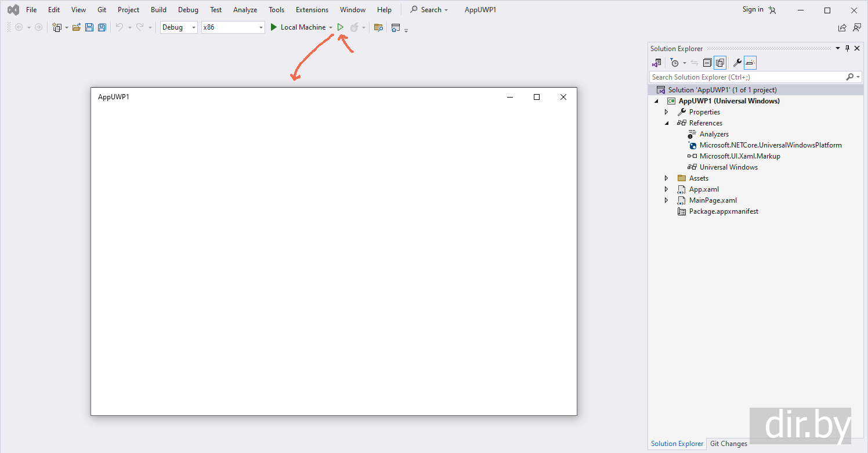Screen dimensions: 868x453
Task: Click the Sign in link
Action: tap(753, 9)
